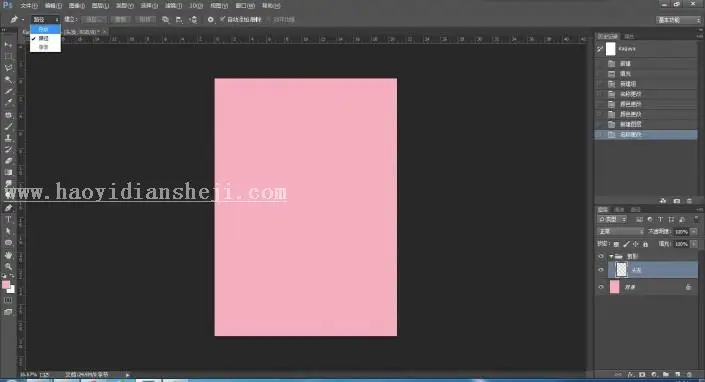Click the delete layer trash icon
The width and height of the screenshot is (705, 382).
[689, 374]
